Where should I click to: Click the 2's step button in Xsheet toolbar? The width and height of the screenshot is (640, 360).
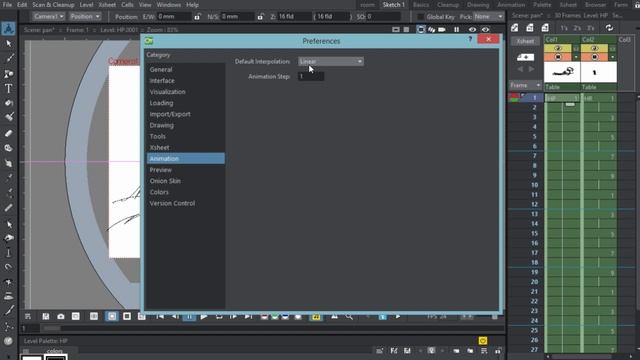tap(577, 28)
